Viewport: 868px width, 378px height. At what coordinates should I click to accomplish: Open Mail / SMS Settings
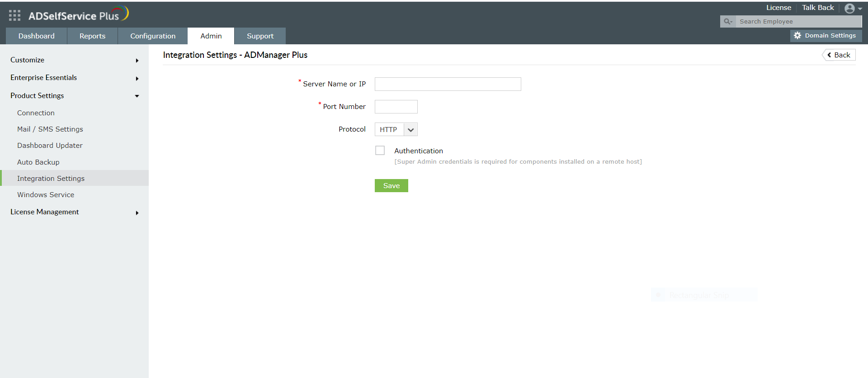click(x=50, y=129)
